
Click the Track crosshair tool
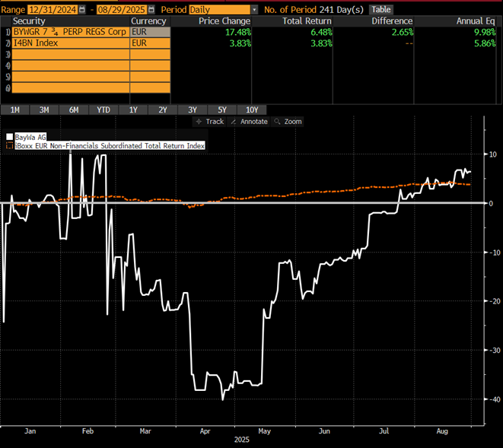210,121
